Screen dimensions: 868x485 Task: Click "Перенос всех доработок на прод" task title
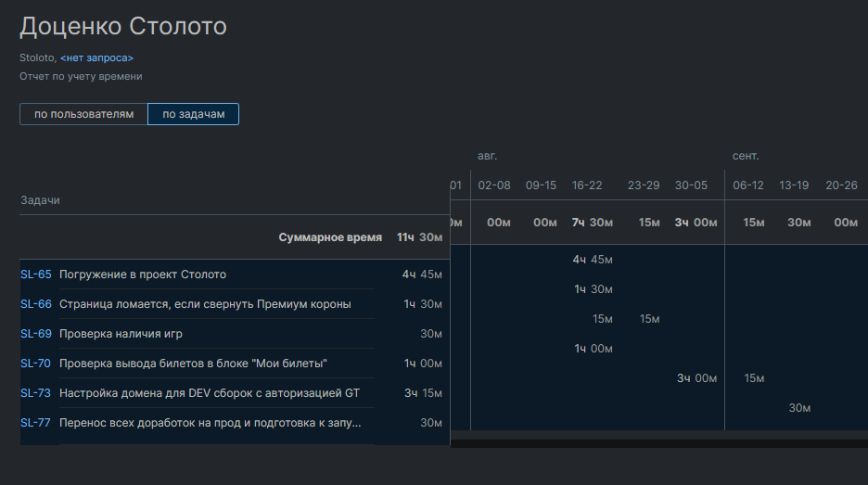tap(210, 423)
